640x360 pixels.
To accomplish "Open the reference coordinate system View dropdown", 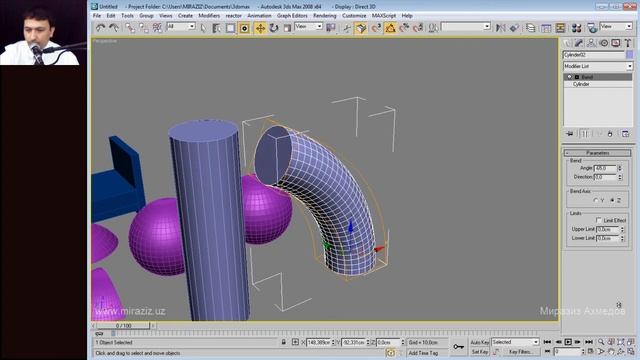I will coord(309,27).
